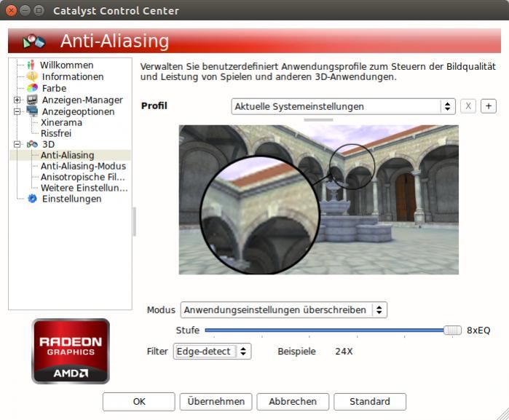Click the Abbrechen button

point(293,402)
